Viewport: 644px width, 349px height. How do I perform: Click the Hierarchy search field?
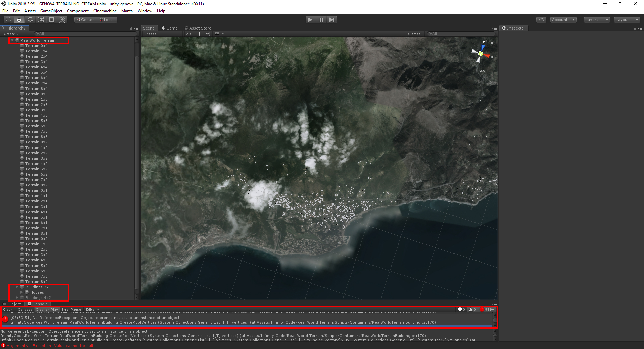[86, 34]
